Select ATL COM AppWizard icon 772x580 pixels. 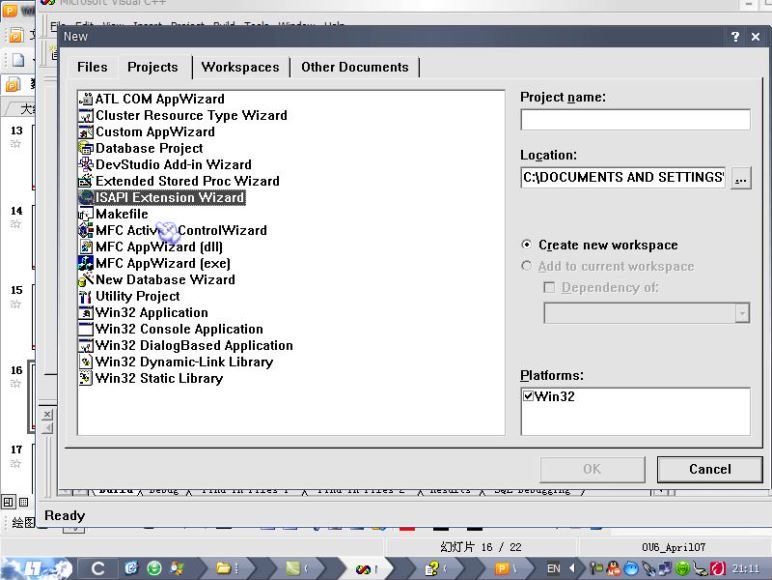(x=86, y=99)
